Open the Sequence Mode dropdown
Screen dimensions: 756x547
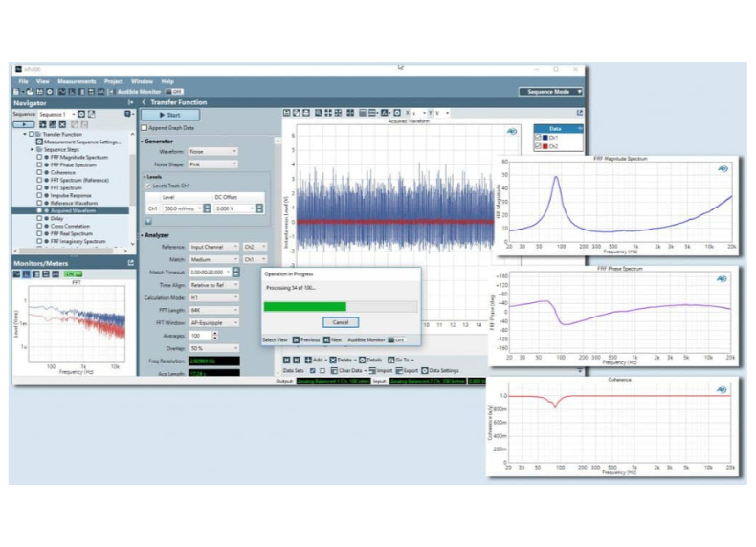[550, 92]
